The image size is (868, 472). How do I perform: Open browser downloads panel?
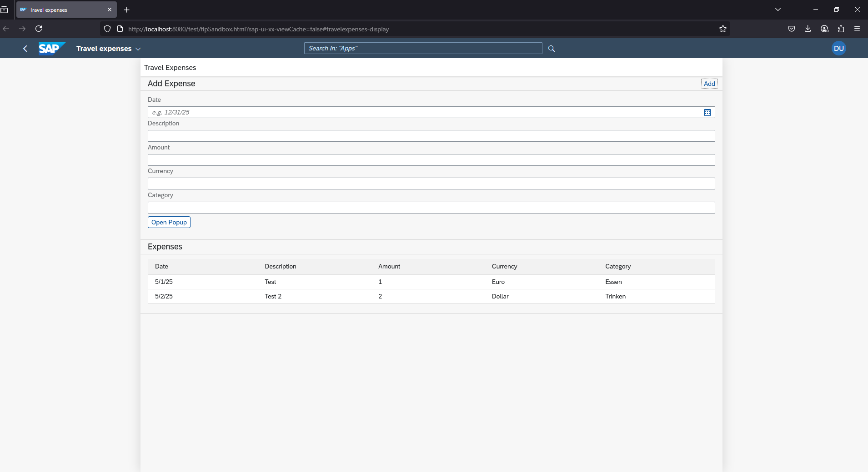[x=808, y=29]
